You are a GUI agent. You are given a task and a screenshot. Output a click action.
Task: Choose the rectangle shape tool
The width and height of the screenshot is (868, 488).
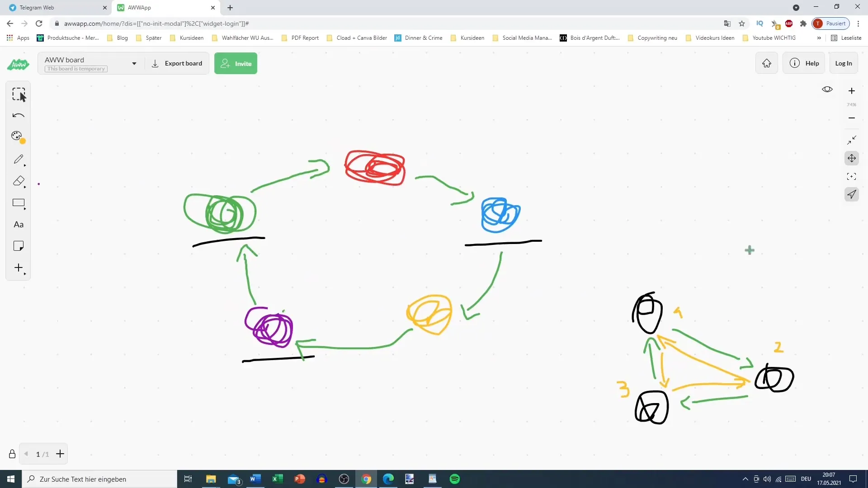[x=19, y=203]
